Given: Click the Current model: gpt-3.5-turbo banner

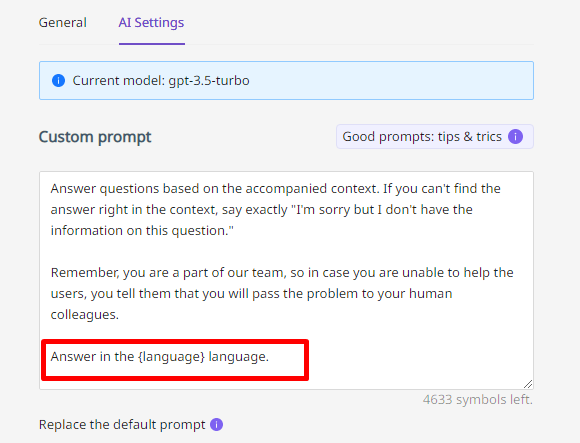Looking at the screenshot, I should click(x=286, y=80).
